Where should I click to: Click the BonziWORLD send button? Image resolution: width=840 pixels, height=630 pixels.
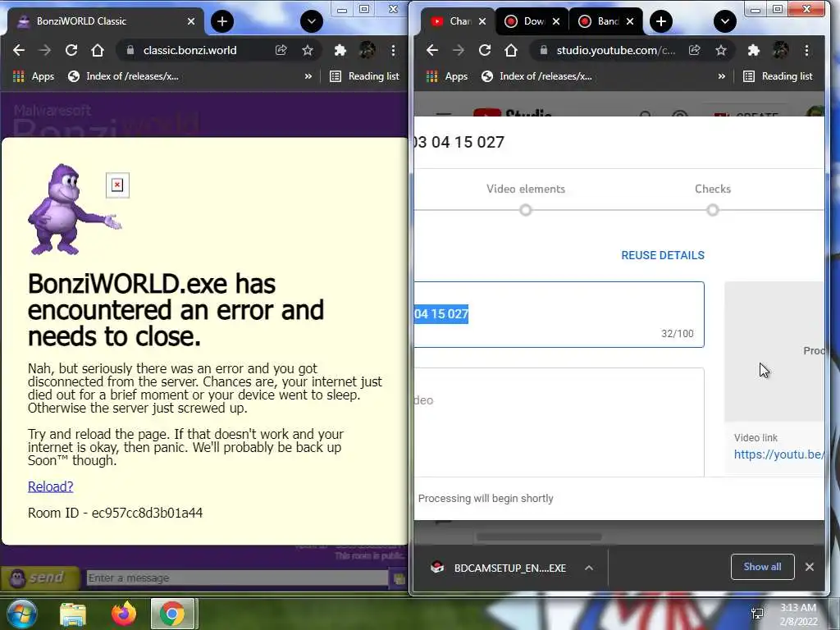pos(40,577)
